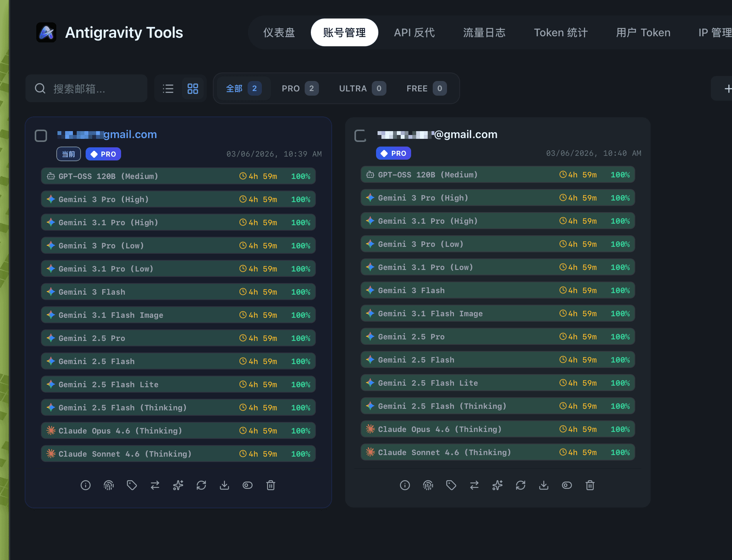The height and width of the screenshot is (560, 732).
Task: Click Gemini 2.5 Flash Lite row, first account
Action: 178,385
